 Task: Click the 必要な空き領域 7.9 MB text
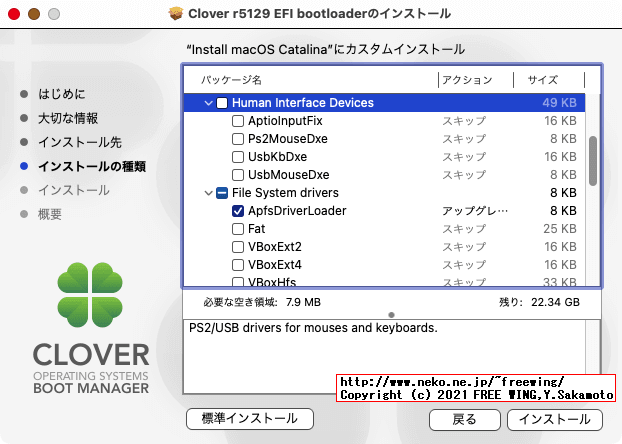point(262,302)
